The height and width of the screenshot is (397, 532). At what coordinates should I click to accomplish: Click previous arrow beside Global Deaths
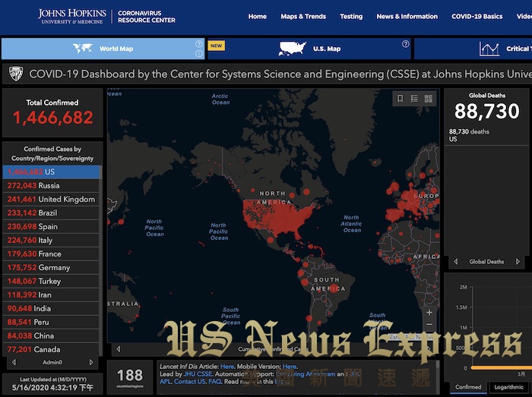456,262
